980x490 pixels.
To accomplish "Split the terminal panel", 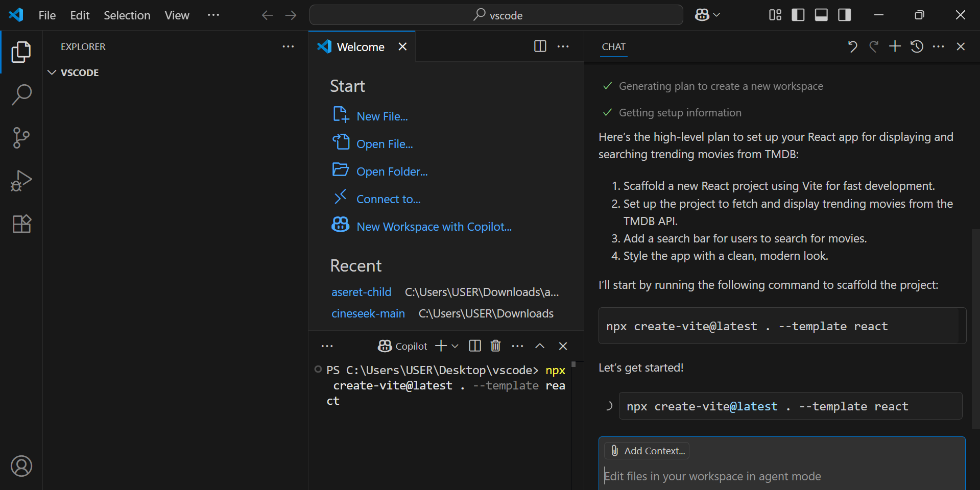I will click(x=475, y=346).
